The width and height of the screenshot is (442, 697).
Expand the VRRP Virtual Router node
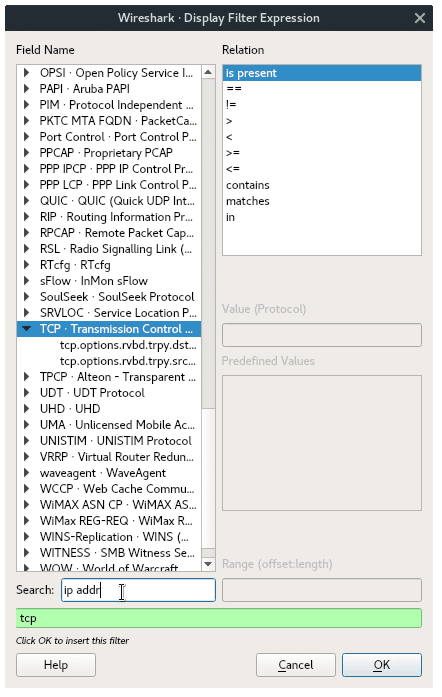coord(26,457)
